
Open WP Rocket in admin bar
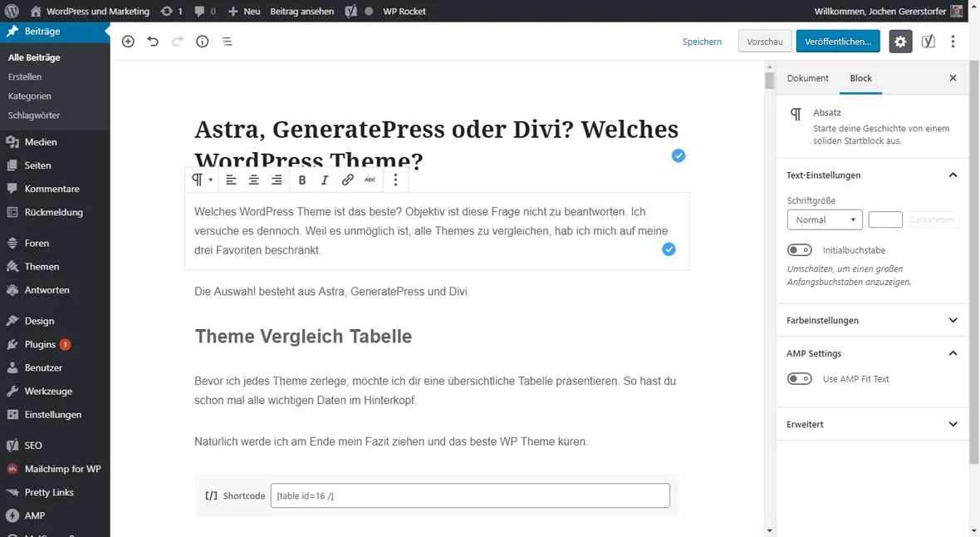404,12
